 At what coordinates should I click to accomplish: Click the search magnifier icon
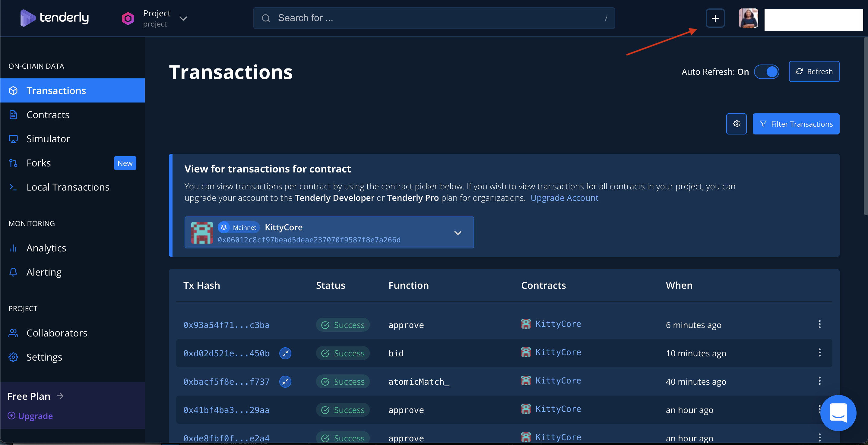click(x=266, y=18)
